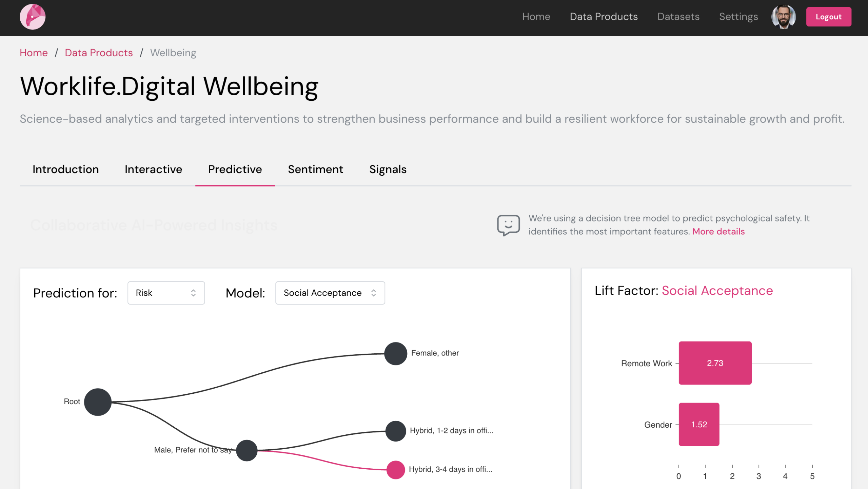Open the Prediction for Risk dropdown
This screenshot has height=489, width=868.
[x=166, y=293]
